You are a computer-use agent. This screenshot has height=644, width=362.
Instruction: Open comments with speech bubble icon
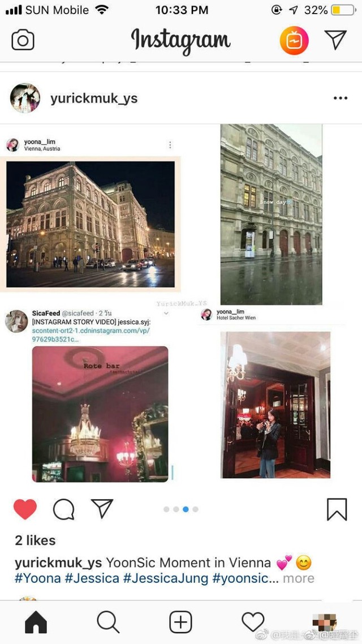pyautogui.click(x=64, y=509)
